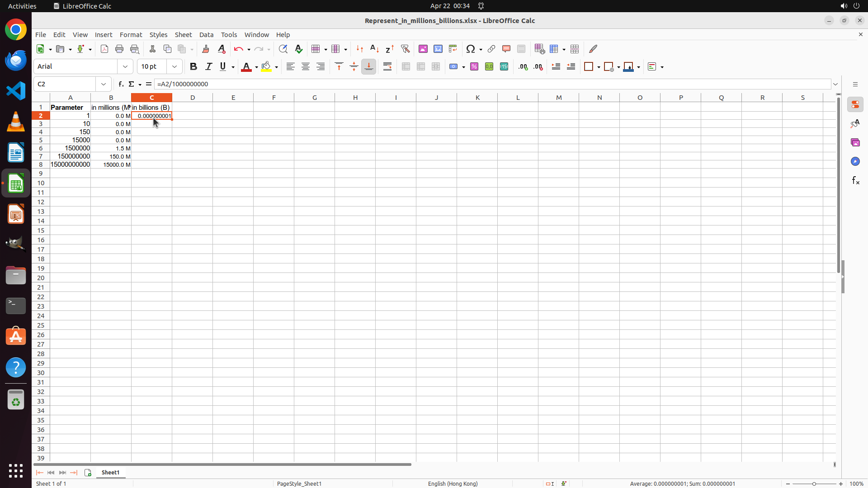Toggle Wrap Text for cell
Image resolution: width=868 pixels, height=488 pixels.
[387, 66]
